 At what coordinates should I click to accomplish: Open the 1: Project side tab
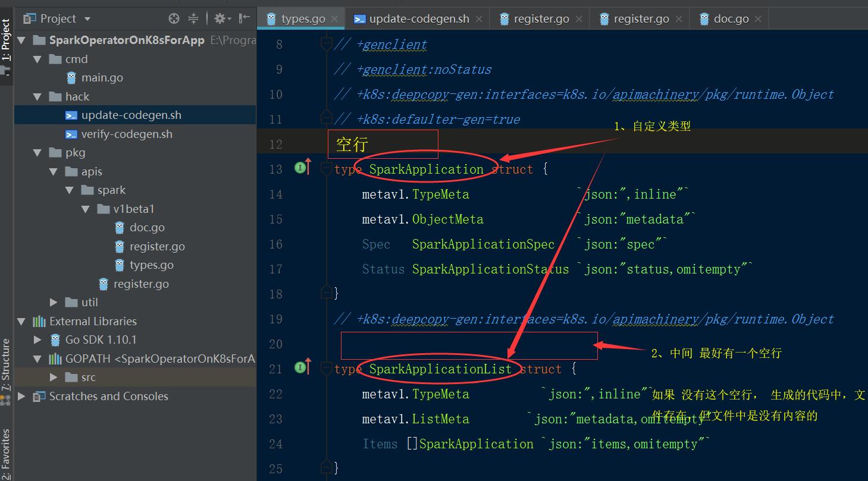tap(6, 40)
